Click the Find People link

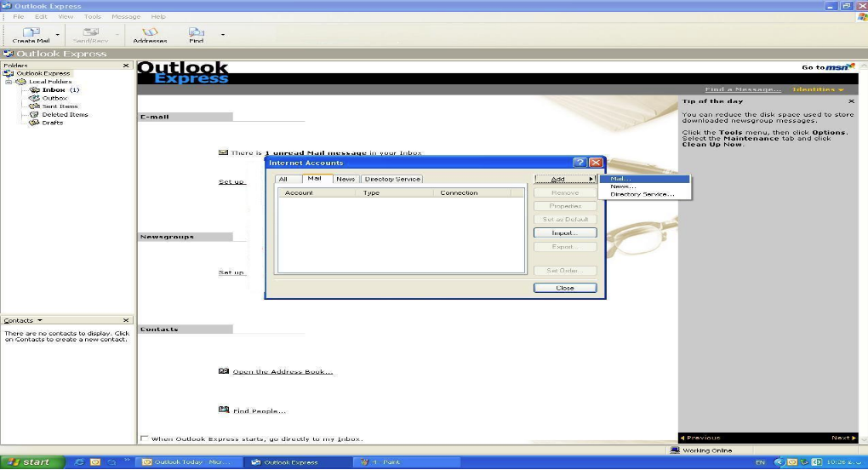coord(259,410)
